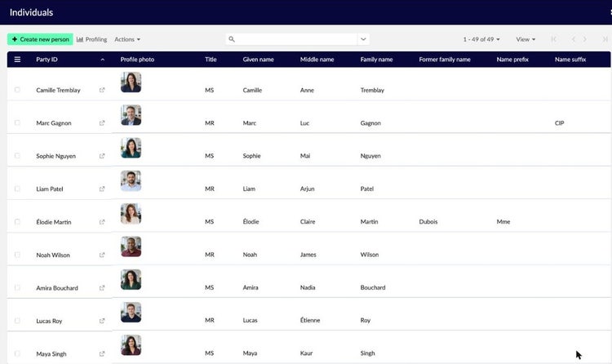The width and height of the screenshot is (612, 364).
Task: Select Lucas Roy row checkbox
Action: (17, 321)
